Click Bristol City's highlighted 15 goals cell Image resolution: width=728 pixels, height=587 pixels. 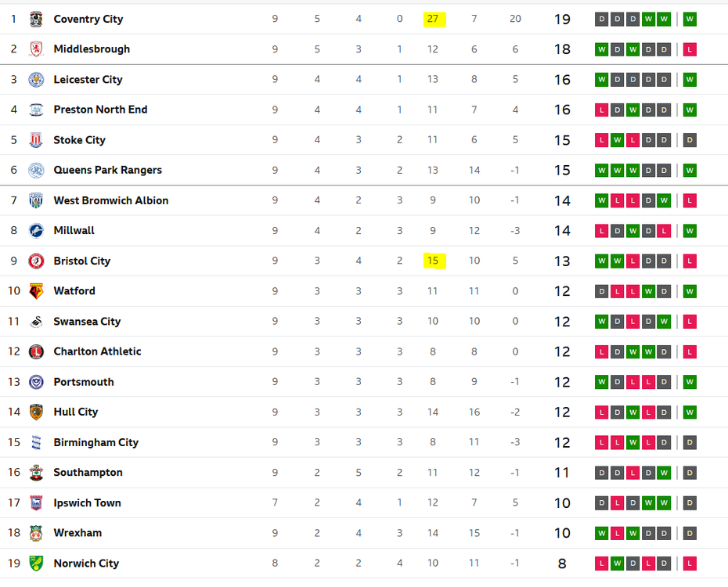[x=434, y=261]
